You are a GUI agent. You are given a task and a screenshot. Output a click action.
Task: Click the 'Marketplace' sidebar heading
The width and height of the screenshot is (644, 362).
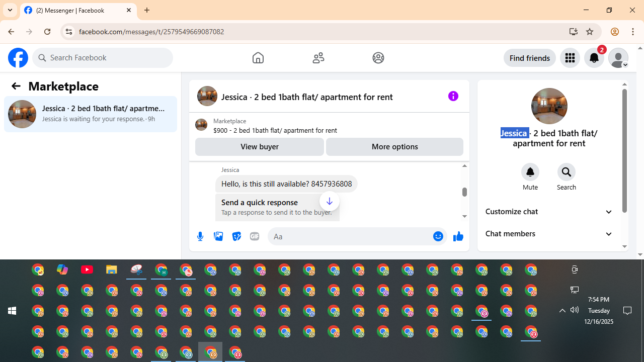point(63,86)
